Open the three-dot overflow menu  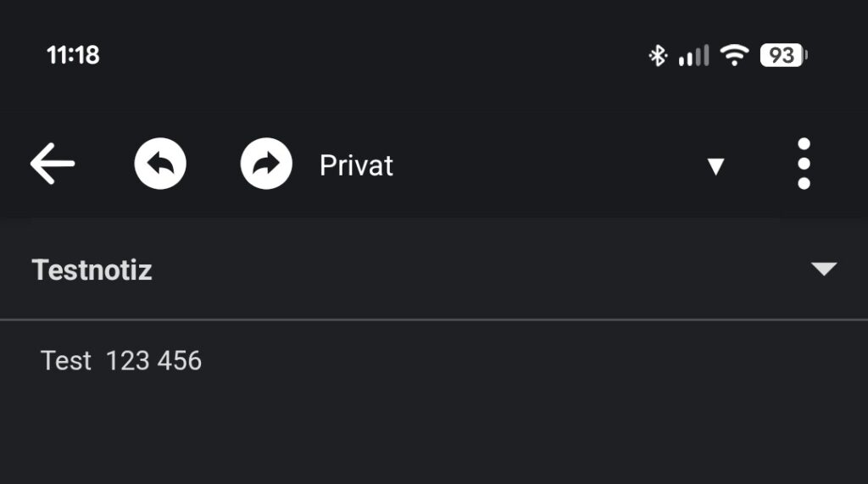(x=804, y=164)
